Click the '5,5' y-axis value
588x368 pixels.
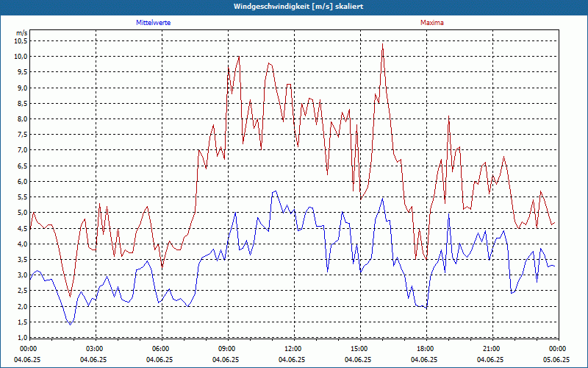[22, 197]
